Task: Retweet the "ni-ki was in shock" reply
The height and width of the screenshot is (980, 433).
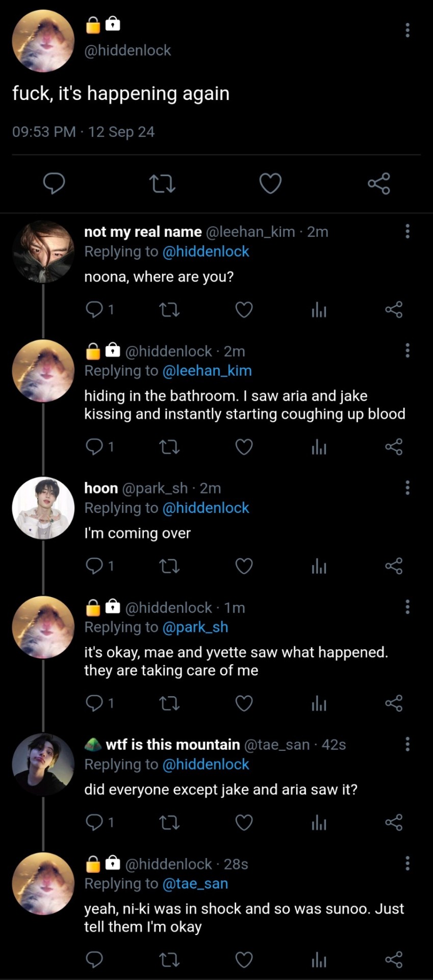Action: [169, 960]
